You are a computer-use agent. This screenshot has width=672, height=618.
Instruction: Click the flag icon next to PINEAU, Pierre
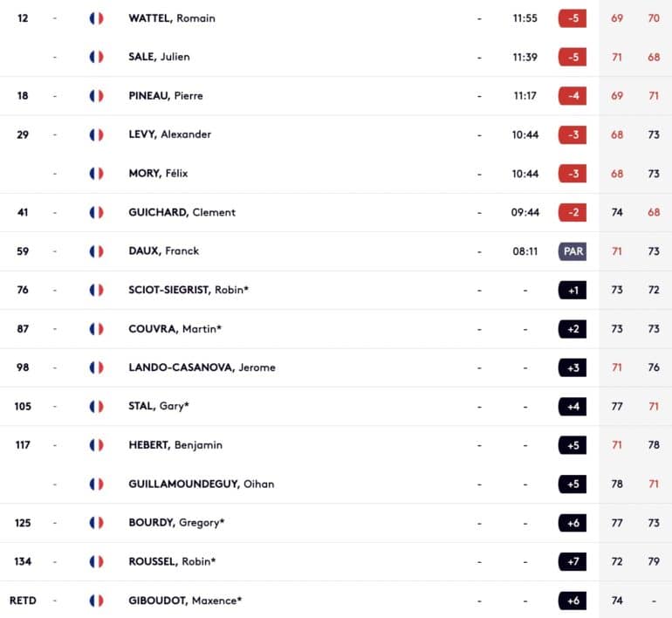pos(96,96)
